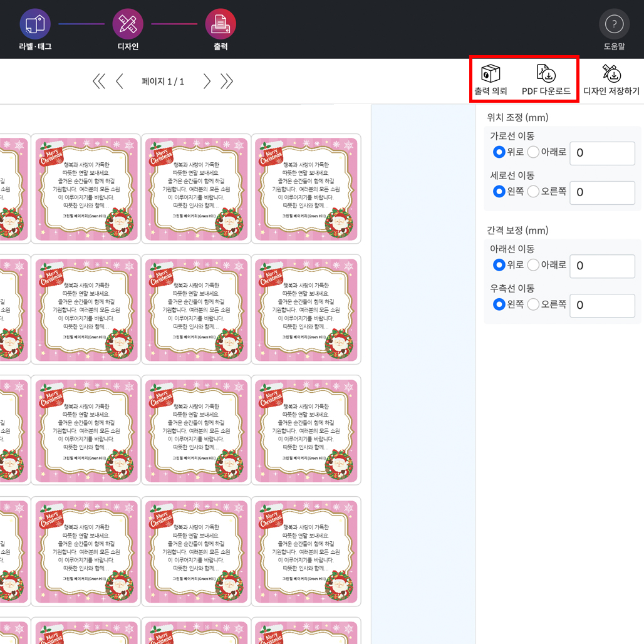Select the 출력 step icon
Viewport: 644px width, 644px height.
coord(221,24)
